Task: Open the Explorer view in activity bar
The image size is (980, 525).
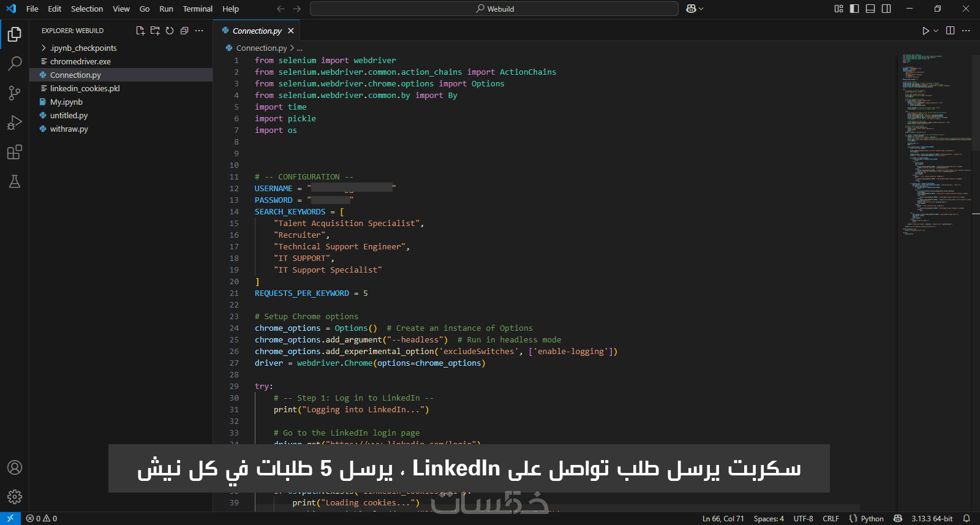Action: [x=15, y=34]
